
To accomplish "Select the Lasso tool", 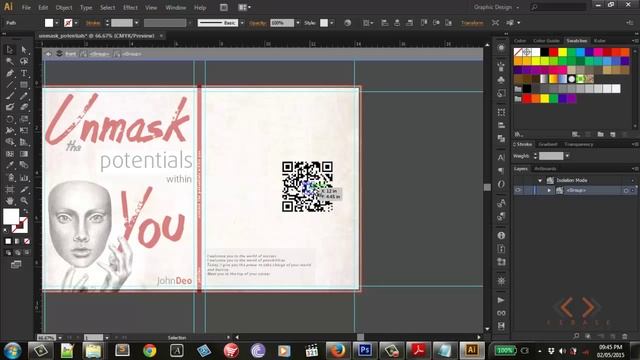I will tap(24, 61).
